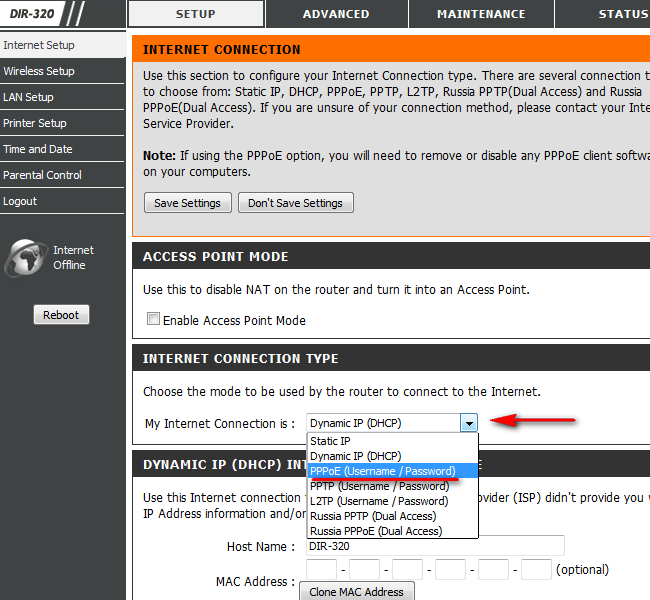
Task: Open the Advanced tab
Action: pyautogui.click(x=335, y=14)
